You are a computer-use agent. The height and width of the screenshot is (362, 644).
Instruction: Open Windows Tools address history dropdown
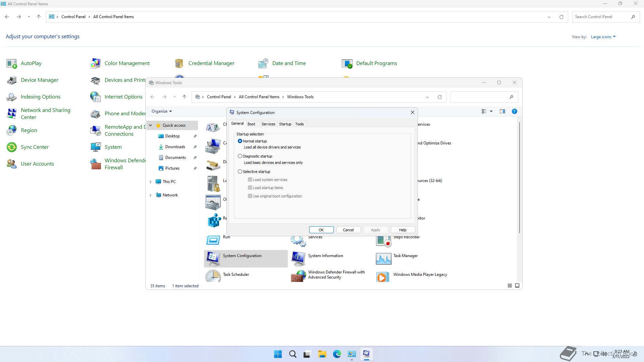coord(427,97)
